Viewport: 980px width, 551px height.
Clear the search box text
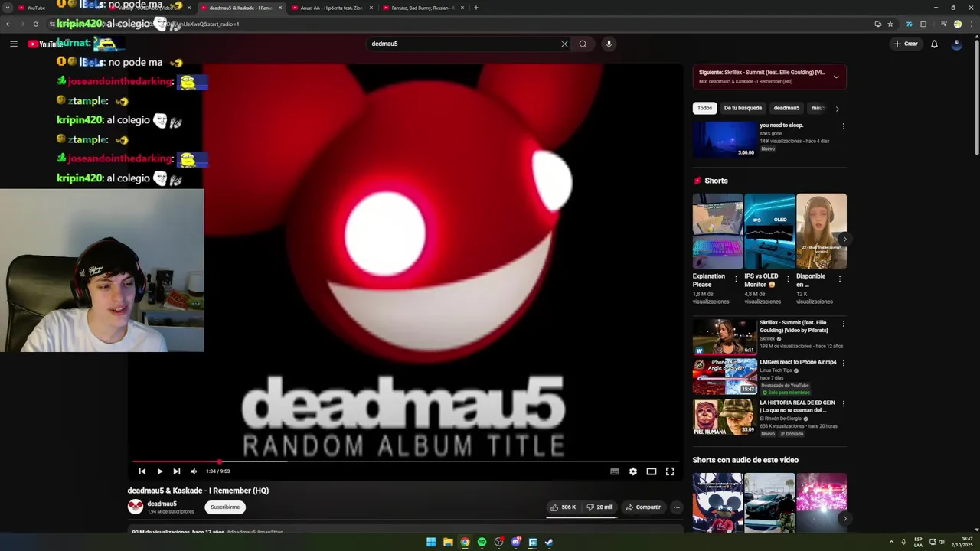(x=564, y=44)
